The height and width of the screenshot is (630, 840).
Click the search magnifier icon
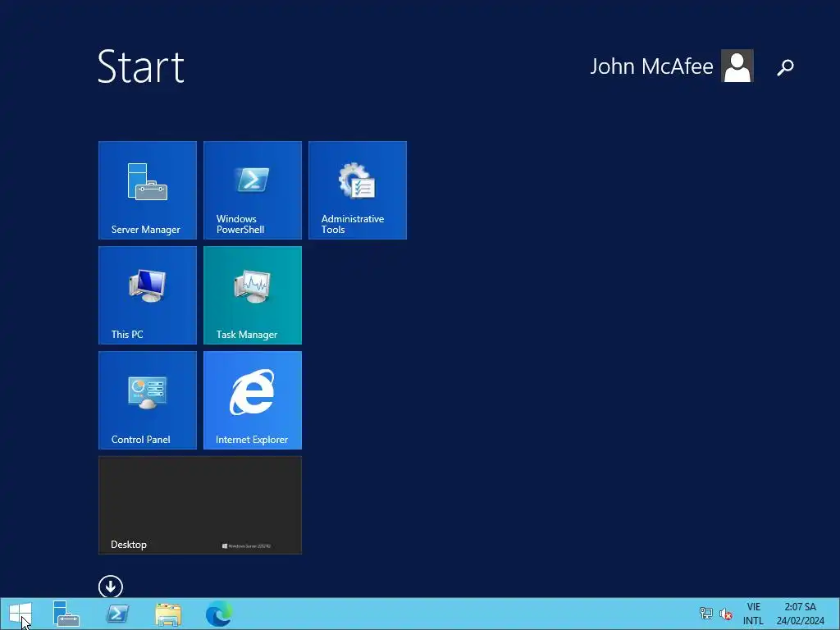(x=785, y=67)
